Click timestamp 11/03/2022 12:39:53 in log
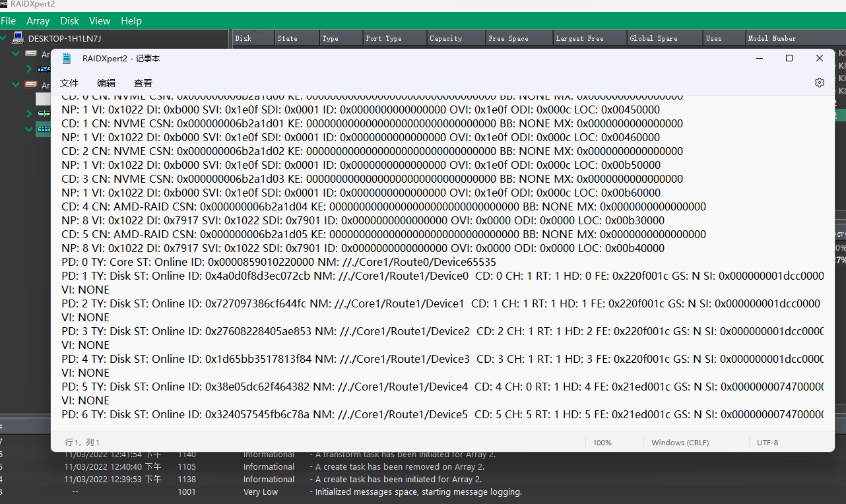 pyautogui.click(x=113, y=480)
